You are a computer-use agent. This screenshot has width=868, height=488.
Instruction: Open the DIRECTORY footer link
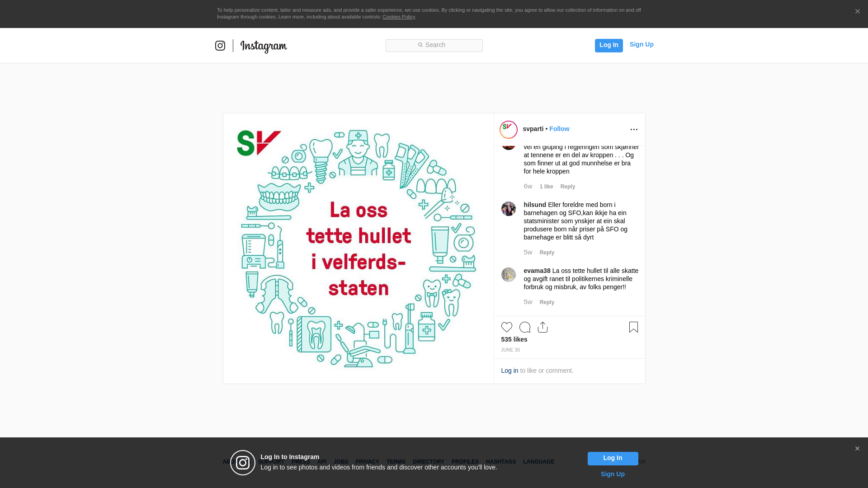pyautogui.click(x=429, y=462)
